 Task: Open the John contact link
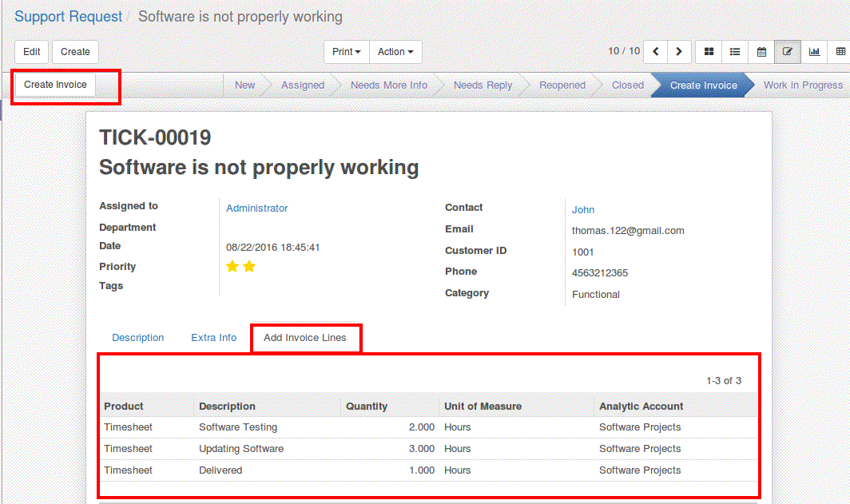tap(582, 210)
